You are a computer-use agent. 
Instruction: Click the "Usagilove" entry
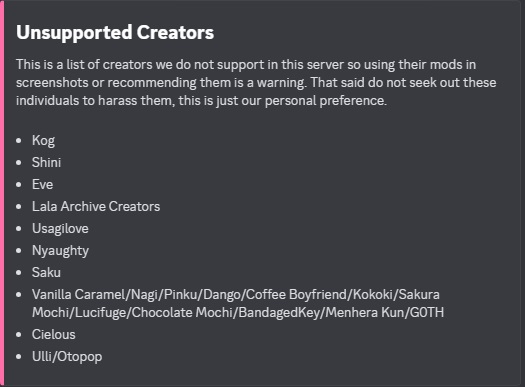[60, 229]
